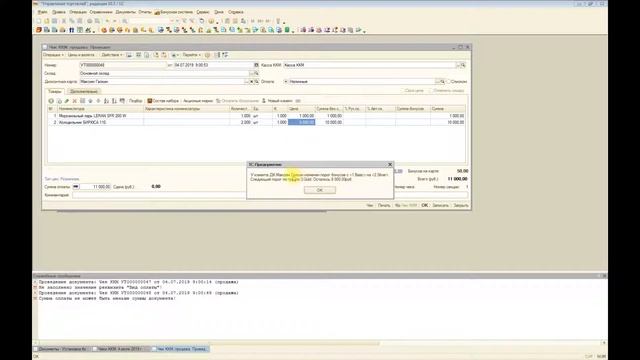Delete row using the red X icon
640x360 pixels.
coord(75,101)
